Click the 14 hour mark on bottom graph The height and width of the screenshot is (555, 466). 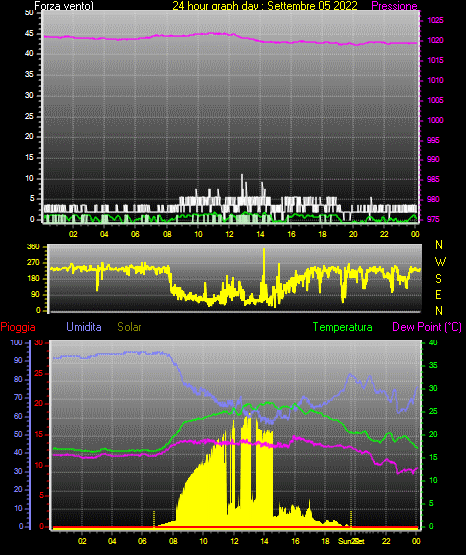click(x=264, y=541)
